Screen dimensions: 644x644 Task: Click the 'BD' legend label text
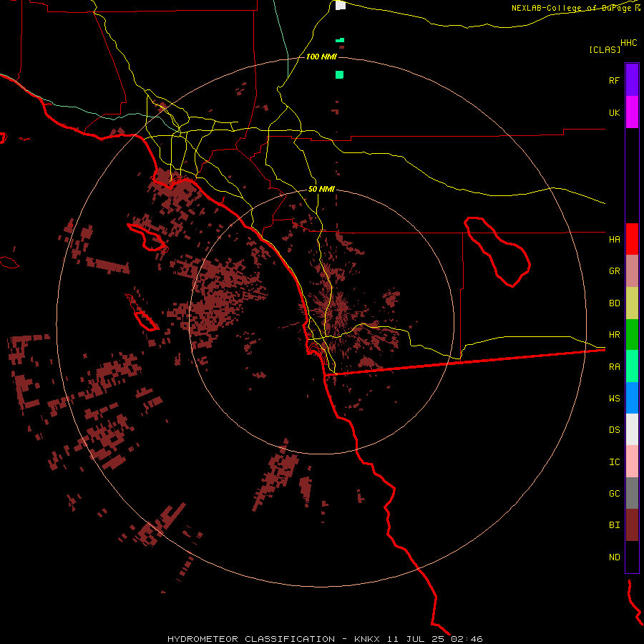[x=614, y=303]
